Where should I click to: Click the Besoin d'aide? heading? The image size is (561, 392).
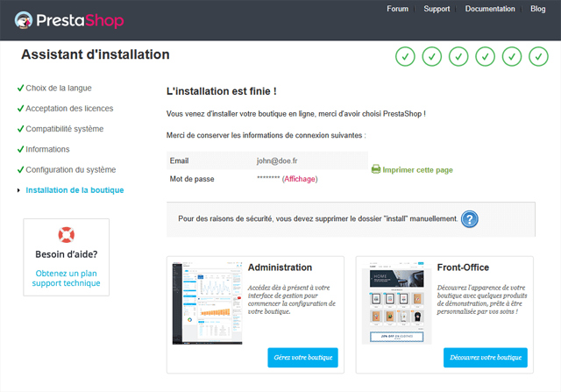point(67,254)
